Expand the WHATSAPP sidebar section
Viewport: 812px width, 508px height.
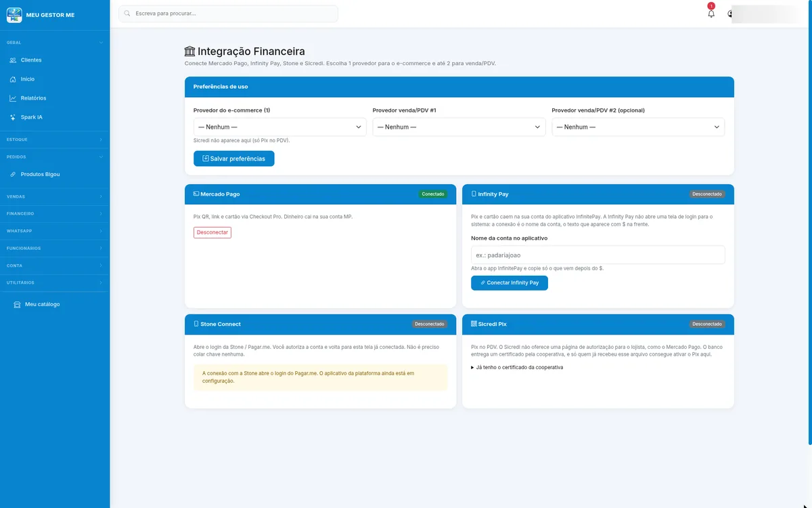coord(55,231)
